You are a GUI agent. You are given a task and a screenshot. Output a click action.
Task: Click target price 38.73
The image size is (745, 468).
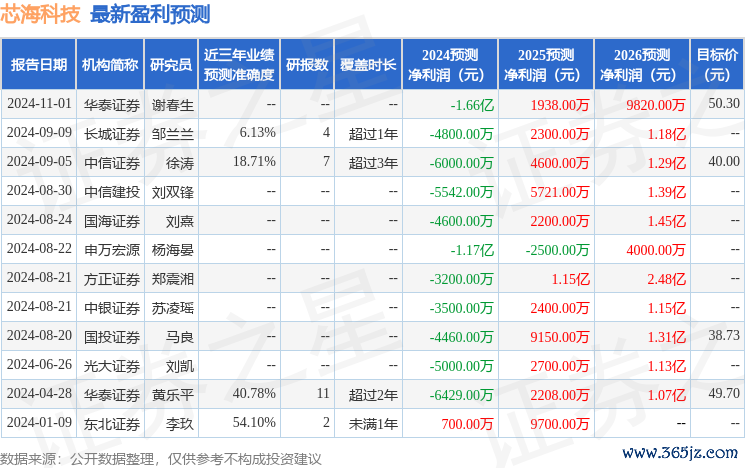[724, 335]
